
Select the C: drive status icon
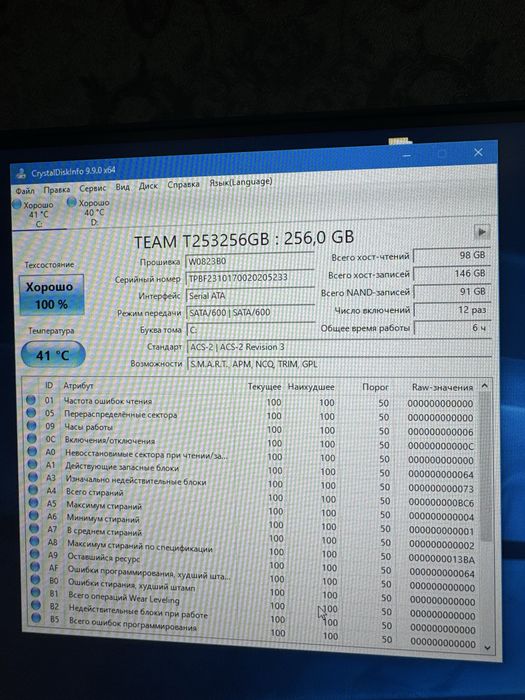[17, 204]
